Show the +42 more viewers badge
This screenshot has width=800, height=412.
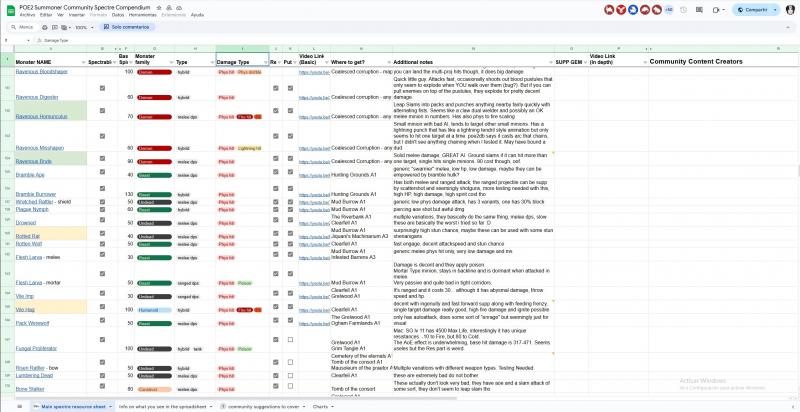669,10
